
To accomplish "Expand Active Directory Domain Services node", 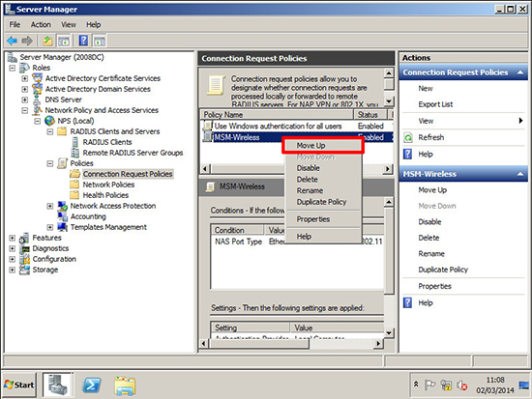I will point(25,89).
